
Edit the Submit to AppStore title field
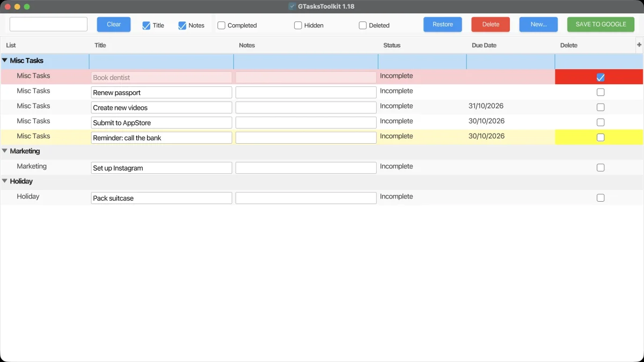(162, 122)
